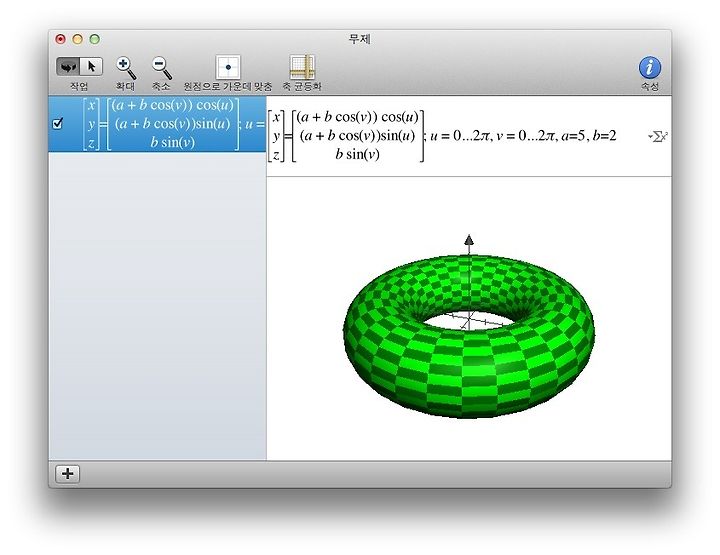The width and height of the screenshot is (720, 555).
Task: Click the v = 0...2π range text
Action: click(527, 136)
